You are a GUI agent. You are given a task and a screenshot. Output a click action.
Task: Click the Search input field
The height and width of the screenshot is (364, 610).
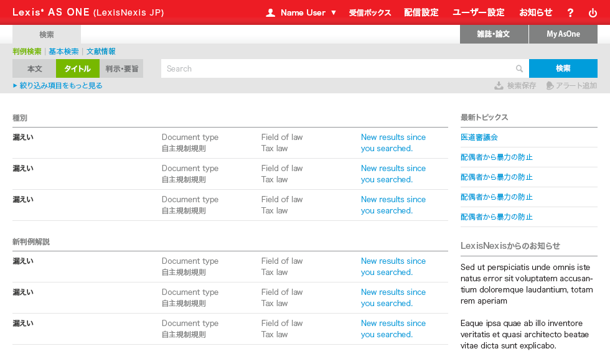pos(345,68)
